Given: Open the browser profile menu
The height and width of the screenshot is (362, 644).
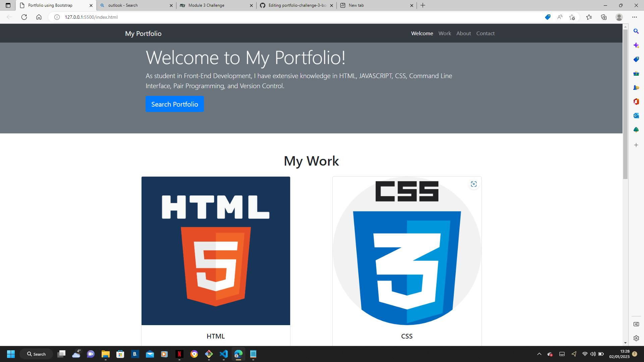Looking at the screenshot, I should [x=619, y=17].
